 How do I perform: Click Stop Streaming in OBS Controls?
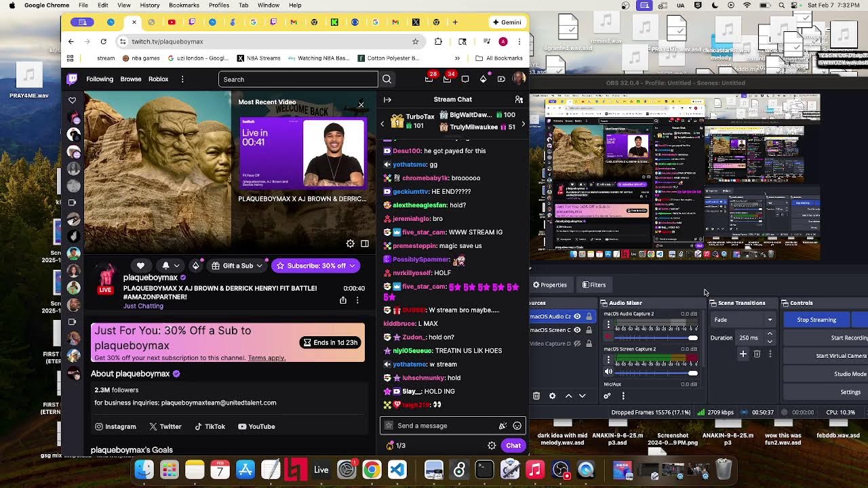[x=816, y=320]
